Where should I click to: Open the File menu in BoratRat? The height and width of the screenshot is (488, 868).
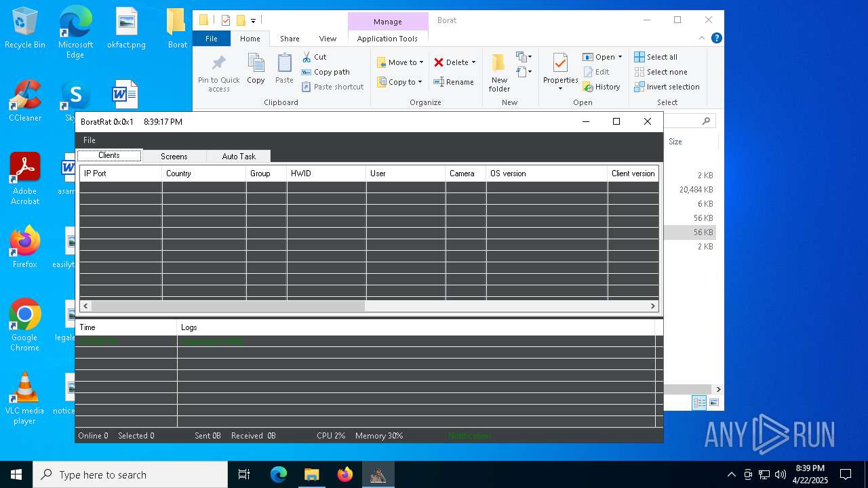pos(90,140)
